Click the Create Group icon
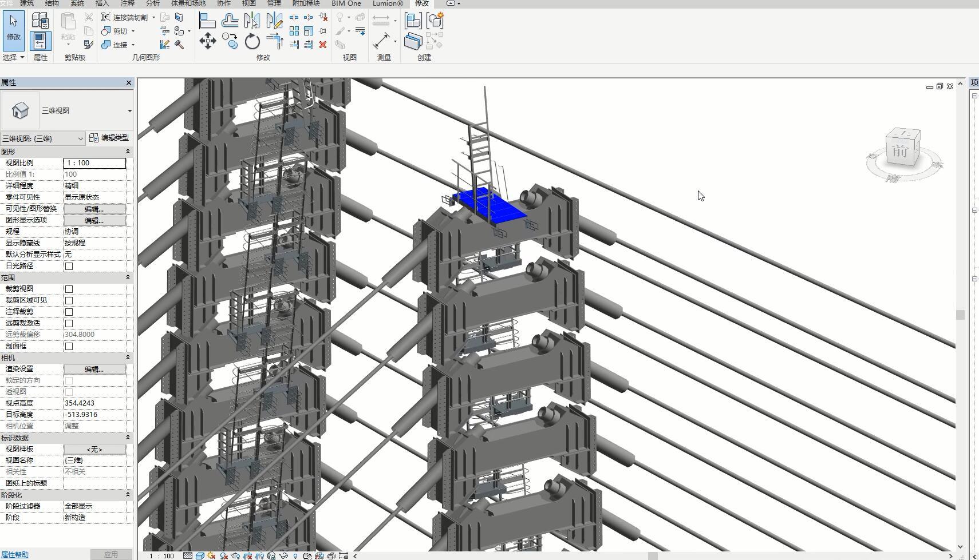 435,21
